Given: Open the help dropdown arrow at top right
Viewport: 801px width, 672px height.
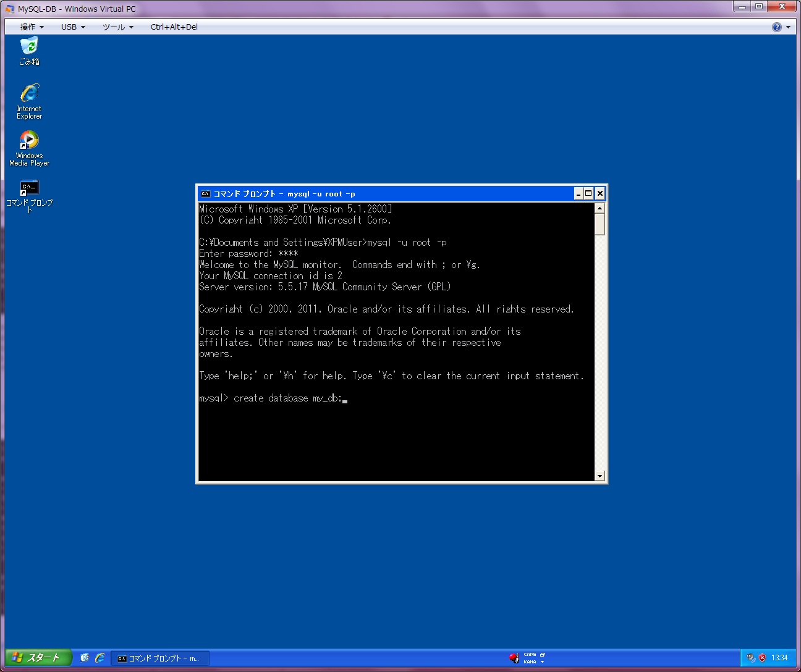Looking at the screenshot, I should click(788, 27).
